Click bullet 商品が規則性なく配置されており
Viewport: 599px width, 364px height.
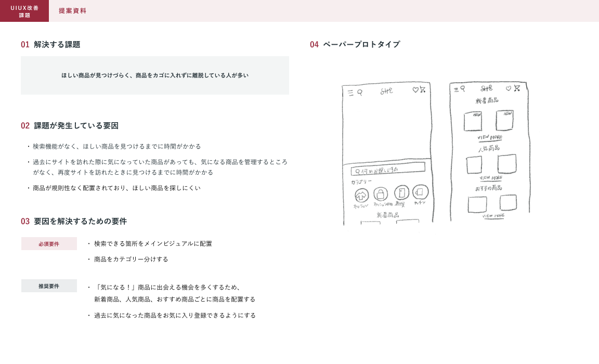116,188
